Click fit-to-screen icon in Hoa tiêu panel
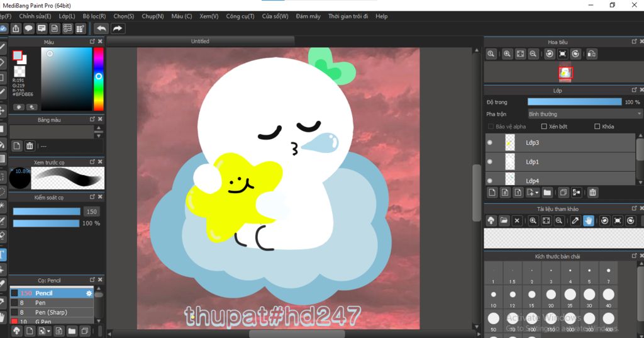 pos(520,54)
